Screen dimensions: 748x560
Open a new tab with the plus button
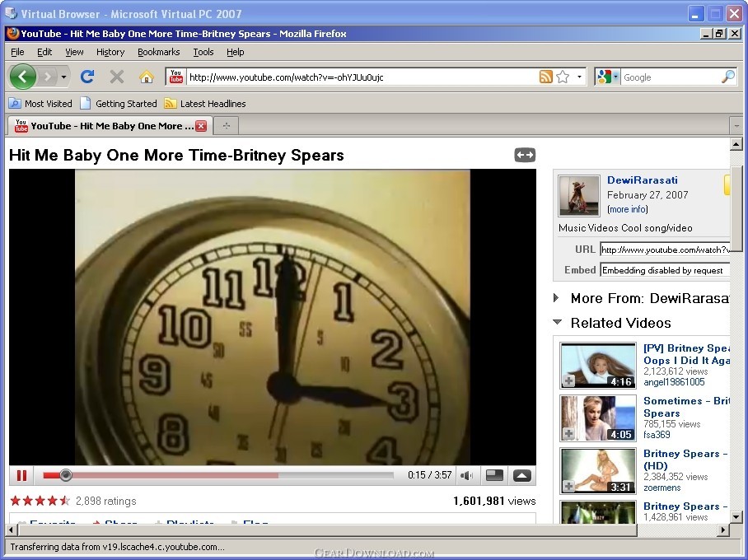(226, 126)
